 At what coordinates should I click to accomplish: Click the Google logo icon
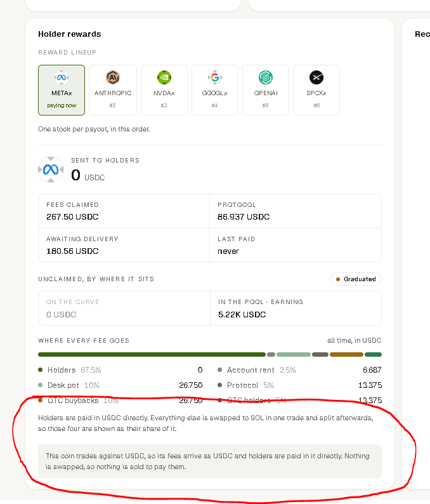coord(215,77)
